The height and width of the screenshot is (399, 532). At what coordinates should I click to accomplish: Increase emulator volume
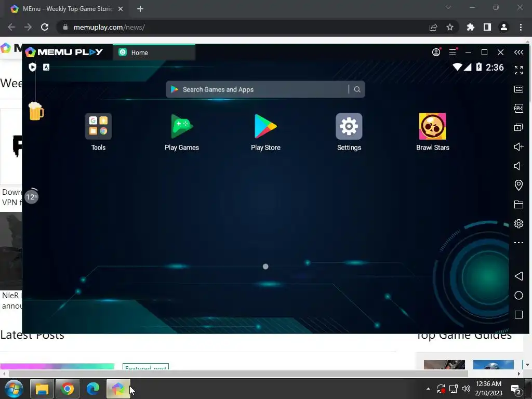click(x=518, y=147)
